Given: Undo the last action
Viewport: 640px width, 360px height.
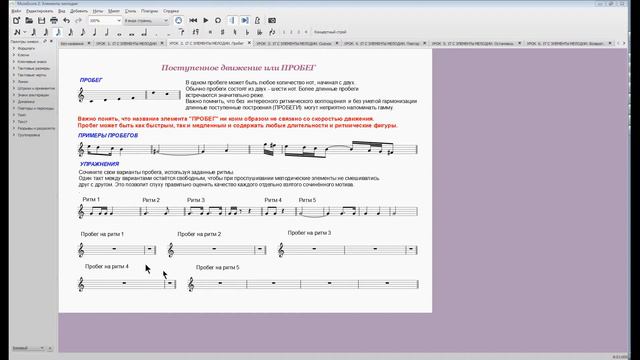Looking at the screenshot, I should 67,20.
